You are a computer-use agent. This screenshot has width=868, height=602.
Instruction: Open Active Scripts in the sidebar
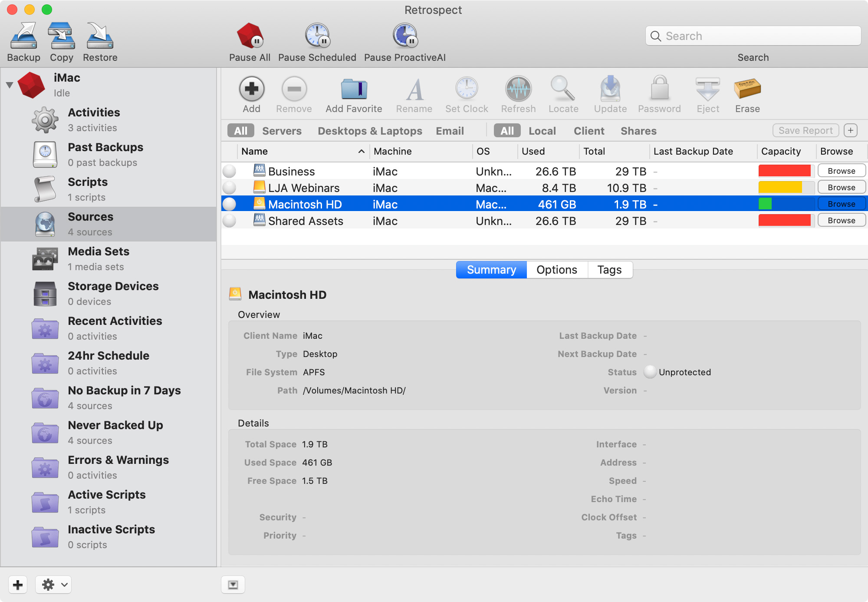pos(108,502)
